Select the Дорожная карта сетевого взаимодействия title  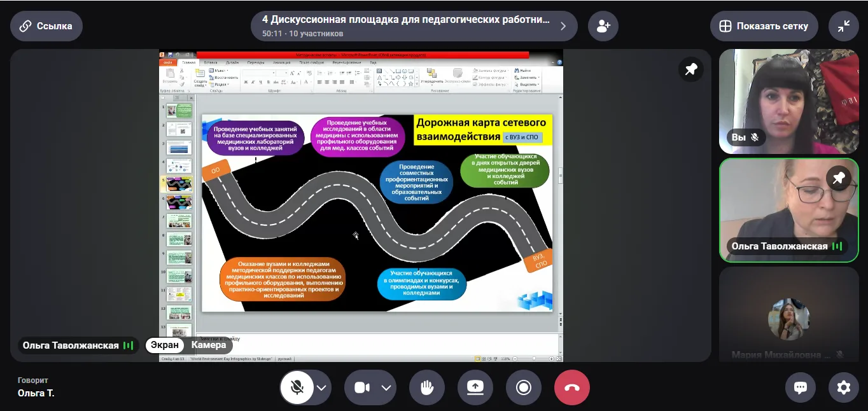482,129
